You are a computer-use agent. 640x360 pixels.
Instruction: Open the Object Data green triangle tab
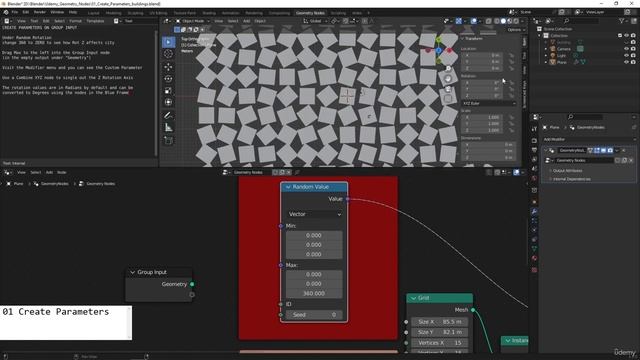pyautogui.click(x=534, y=249)
